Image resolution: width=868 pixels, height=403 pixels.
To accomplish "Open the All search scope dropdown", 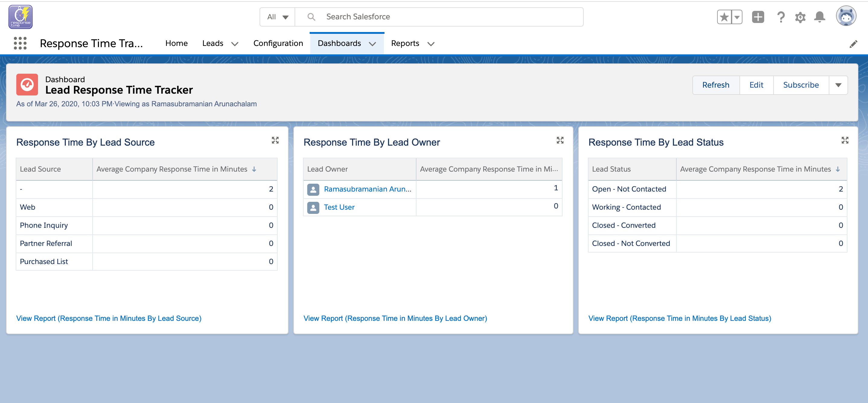I will coord(278,17).
